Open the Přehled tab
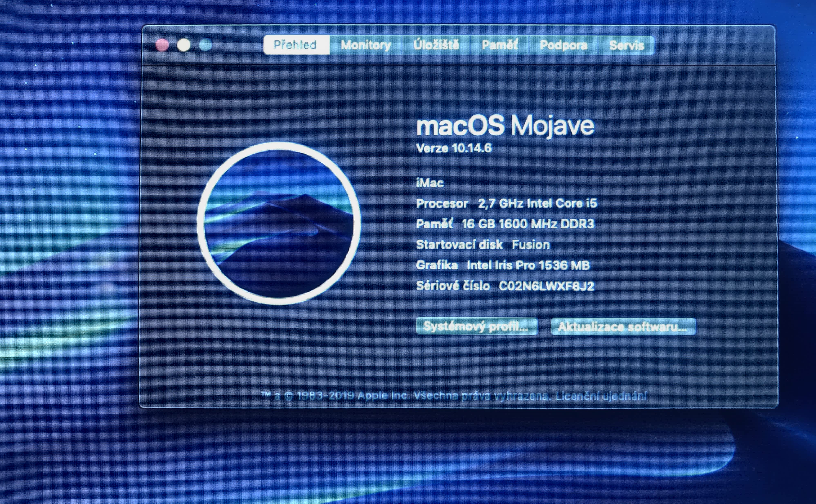The image size is (816, 504). pos(295,45)
